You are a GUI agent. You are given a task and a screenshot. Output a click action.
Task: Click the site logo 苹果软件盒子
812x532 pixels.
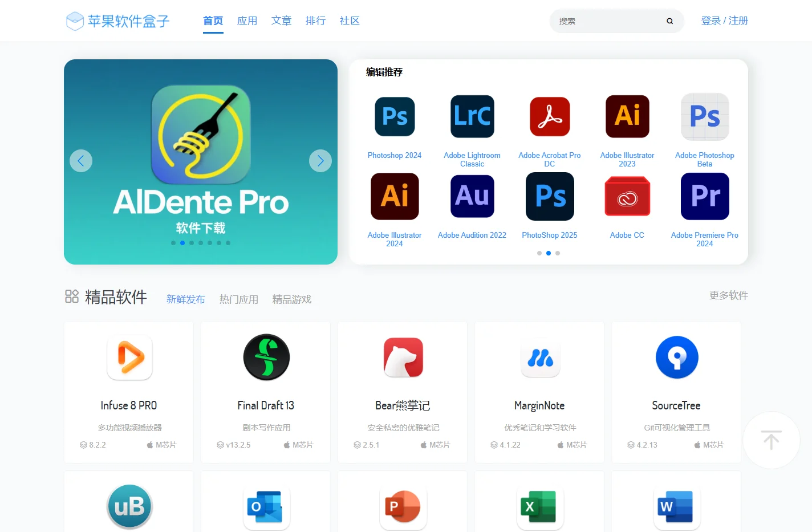(x=117, y=21)
